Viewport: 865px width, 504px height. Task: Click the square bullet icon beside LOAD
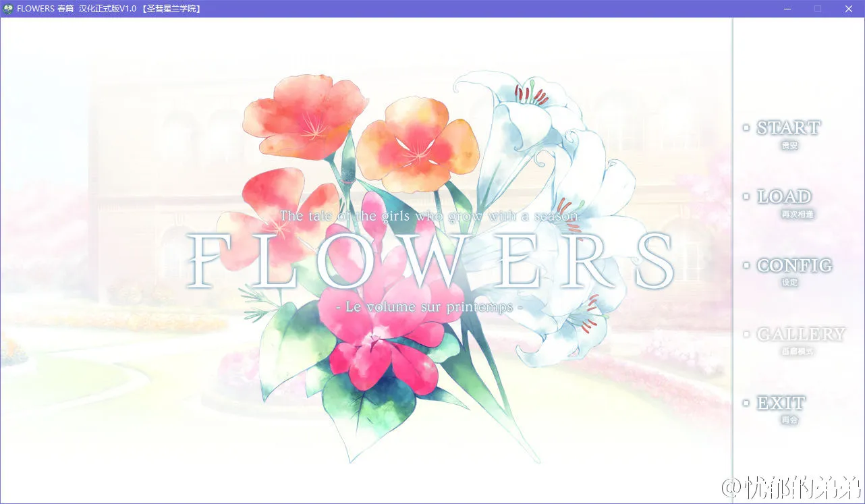746,197
